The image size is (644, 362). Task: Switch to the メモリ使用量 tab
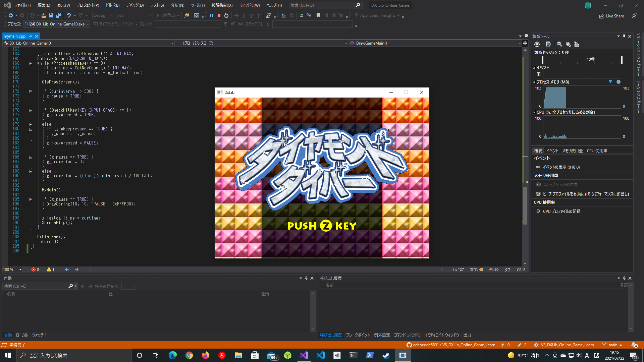click(x=572, y=150)
